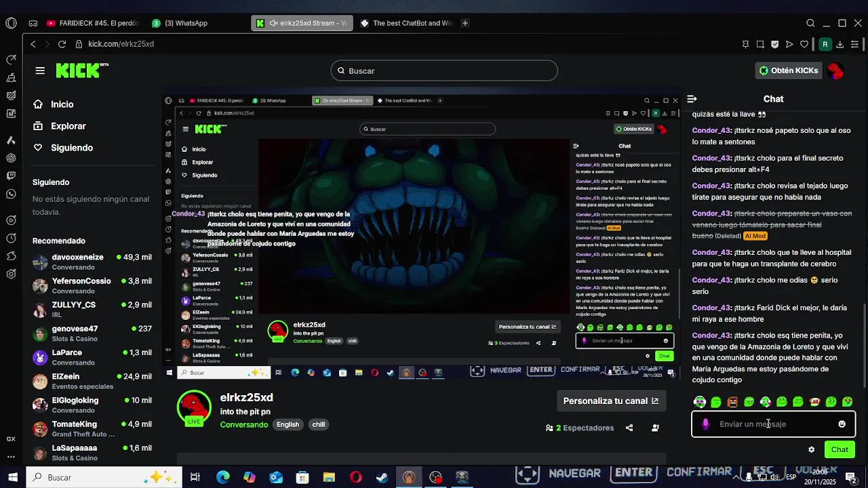Show hidden tray icons chevron
This screenshot has height=488, width=868.
coord(736,477)
